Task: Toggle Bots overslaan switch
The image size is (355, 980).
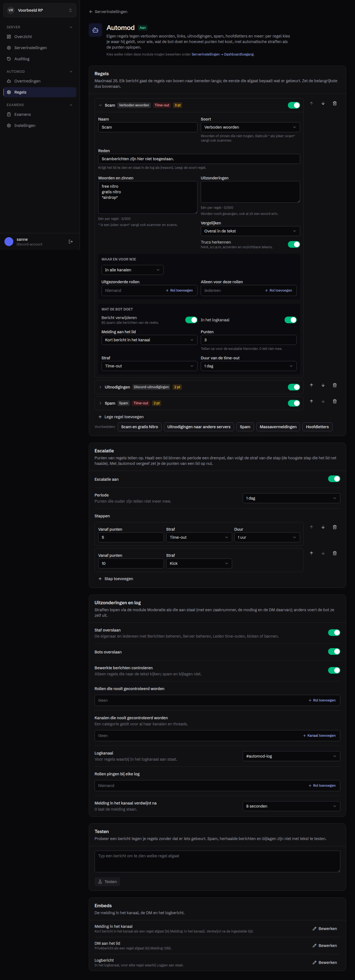Action: click(334, 652)
